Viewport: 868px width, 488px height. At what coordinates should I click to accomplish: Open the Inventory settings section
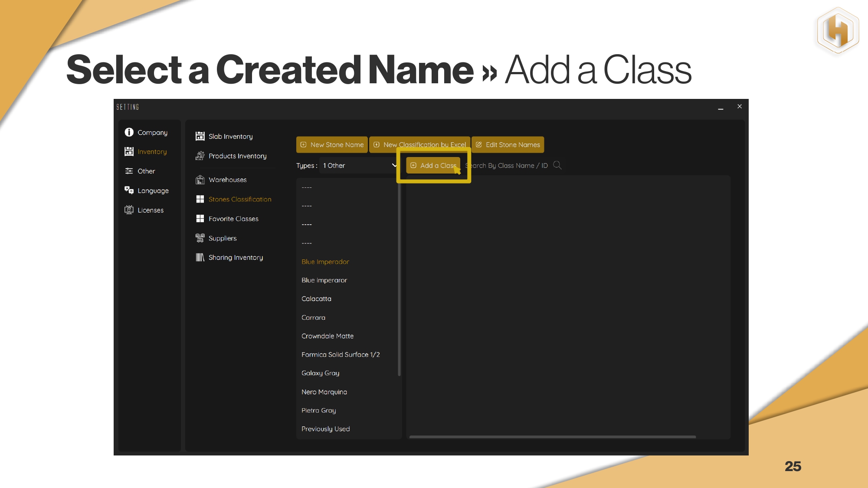(152, 152)
